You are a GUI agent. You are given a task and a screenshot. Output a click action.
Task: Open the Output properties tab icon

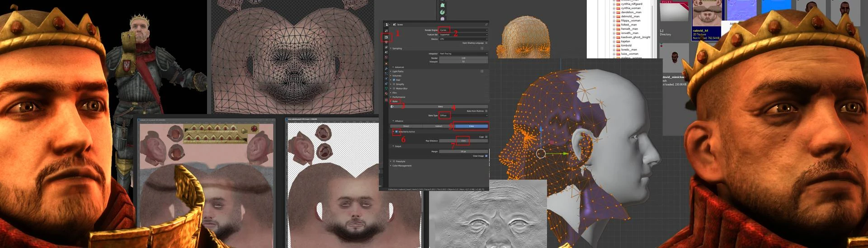pyautogui.click(x=387, y=42)
